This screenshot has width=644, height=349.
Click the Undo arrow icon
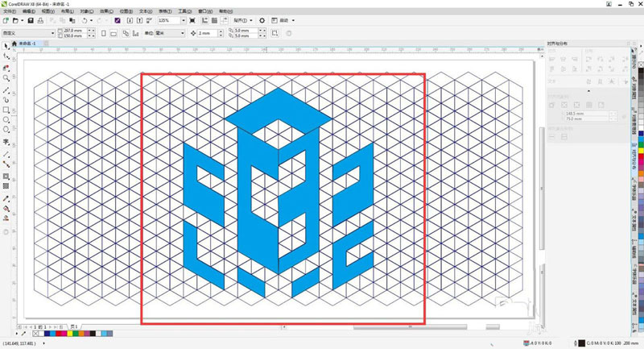point(85,20)
